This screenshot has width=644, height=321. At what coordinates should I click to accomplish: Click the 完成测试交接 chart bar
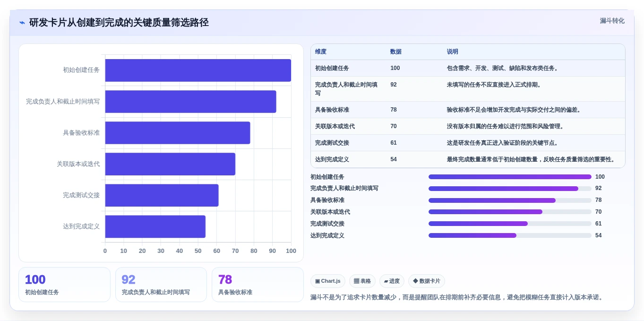[x=162, y=195]
